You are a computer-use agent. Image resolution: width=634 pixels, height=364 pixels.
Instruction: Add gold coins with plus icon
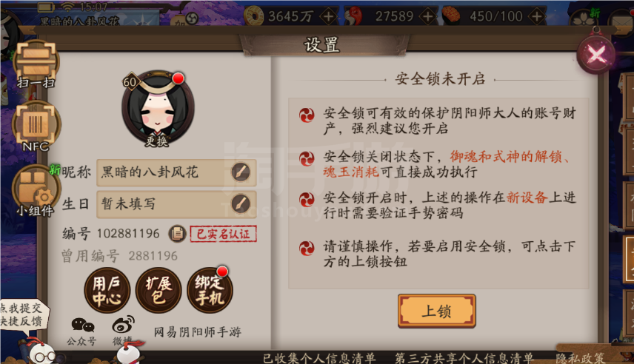[328, 16]
